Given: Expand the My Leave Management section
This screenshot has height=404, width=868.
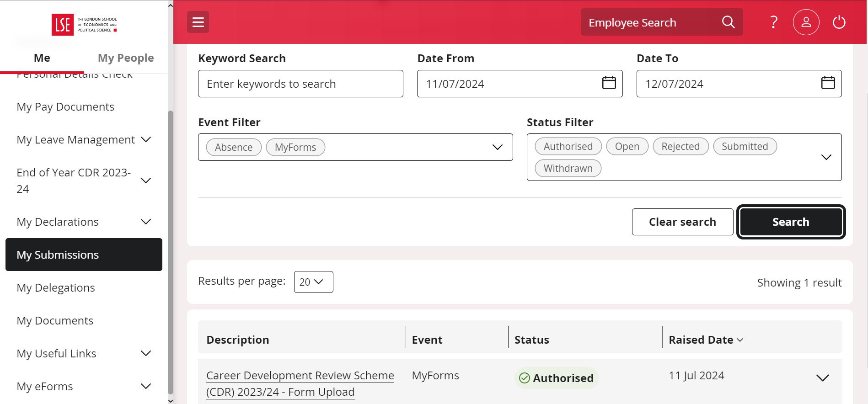Looking at the screenshot, I should click(146, 139).
